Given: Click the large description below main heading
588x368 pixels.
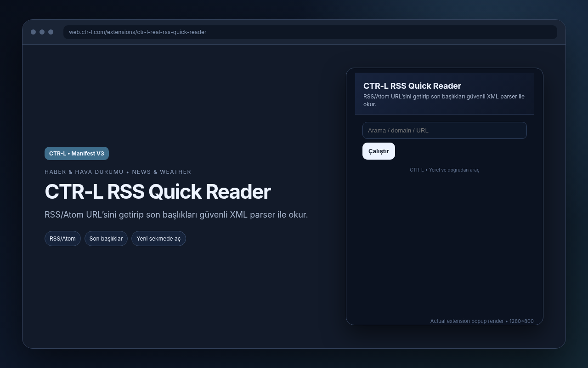Looking at the screenshot, I should click(176, 215).
